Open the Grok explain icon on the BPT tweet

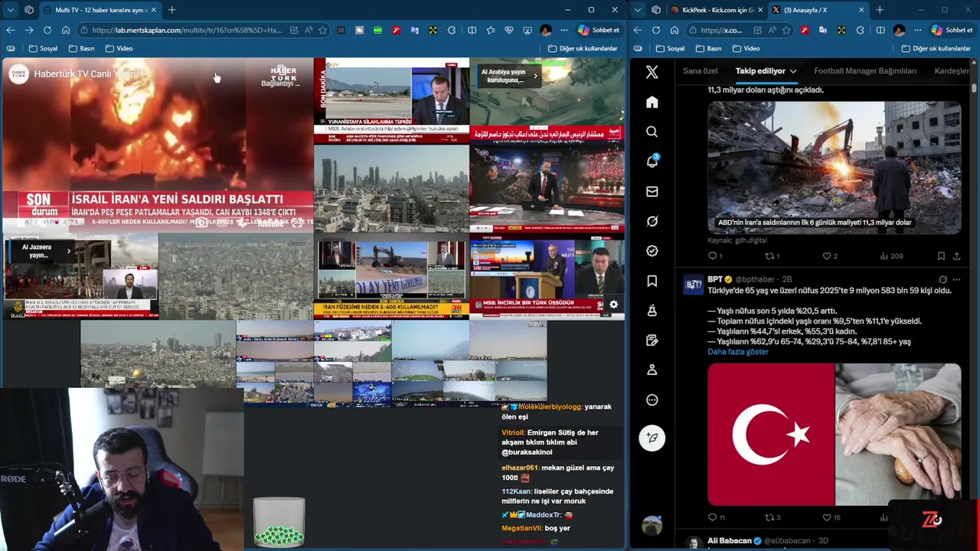point(942,279)
